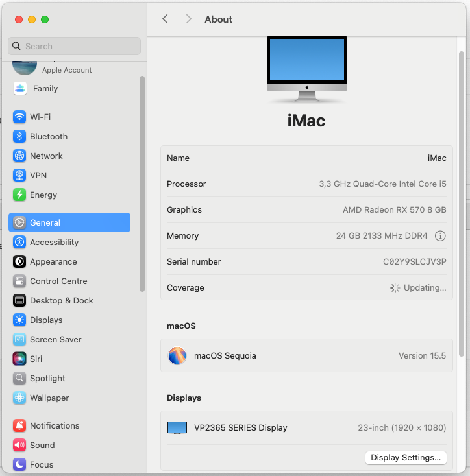Click the search magnifier icon
Viewport: 470px width, 476px height.
pos(16,46)
